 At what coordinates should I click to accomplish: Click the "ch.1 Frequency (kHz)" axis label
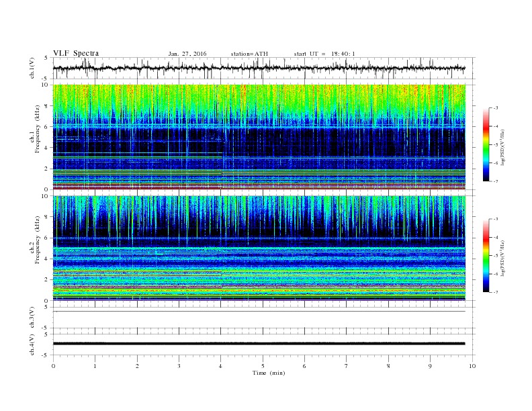coord(35,129)
